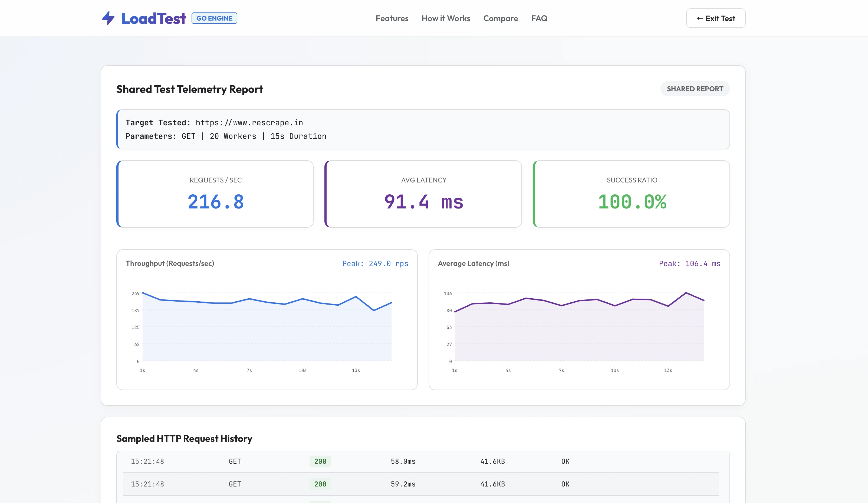Open the Features nav item

tap(392, 18)
